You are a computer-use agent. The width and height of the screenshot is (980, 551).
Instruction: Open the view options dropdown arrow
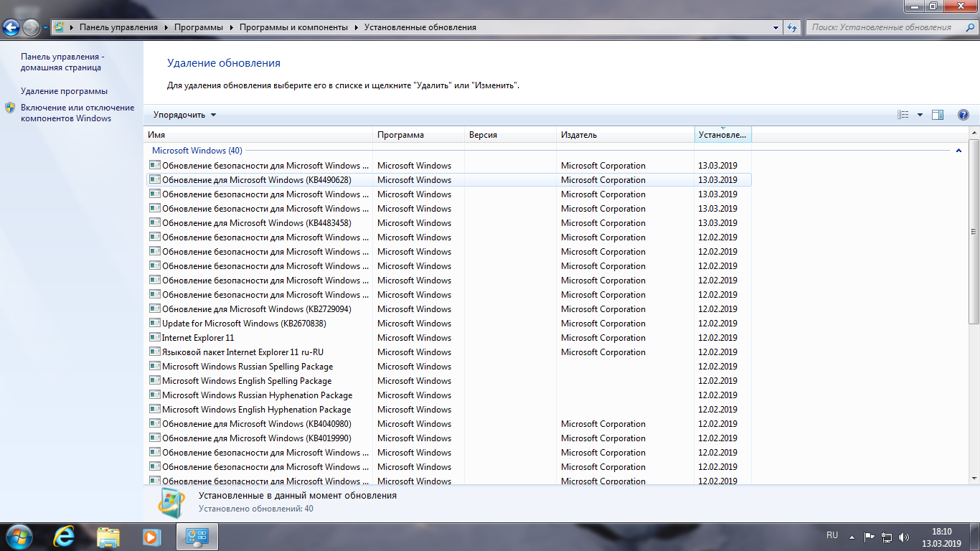(920, 115)
